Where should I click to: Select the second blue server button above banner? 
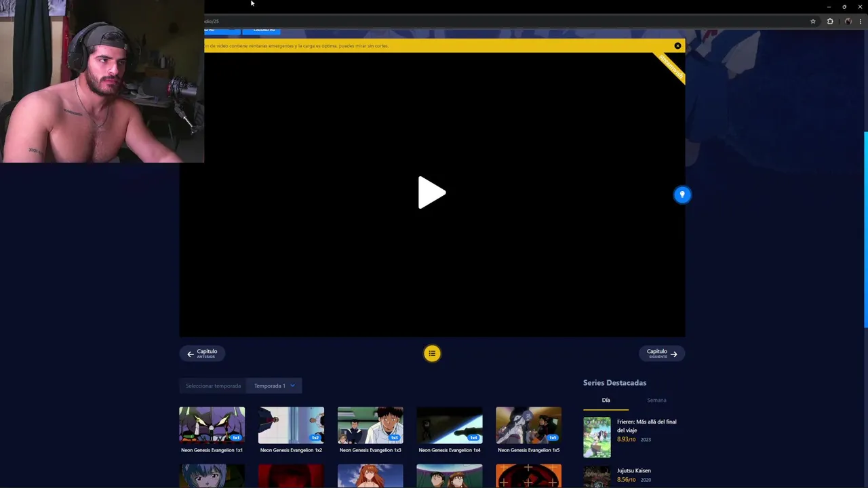point(262,31)
